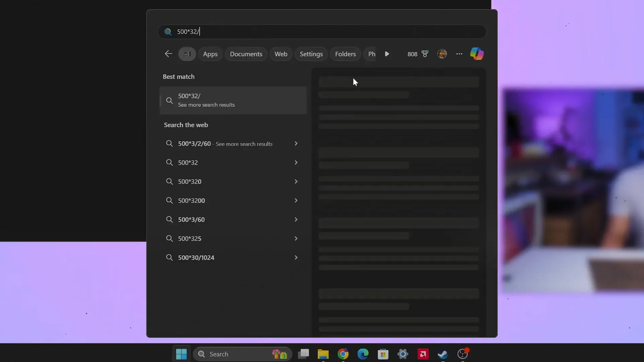Viewport: 644px width, 362px height.
Task: Open AMD Software from the taskbar
Action: pyautogui.click(x=423, y=354)
